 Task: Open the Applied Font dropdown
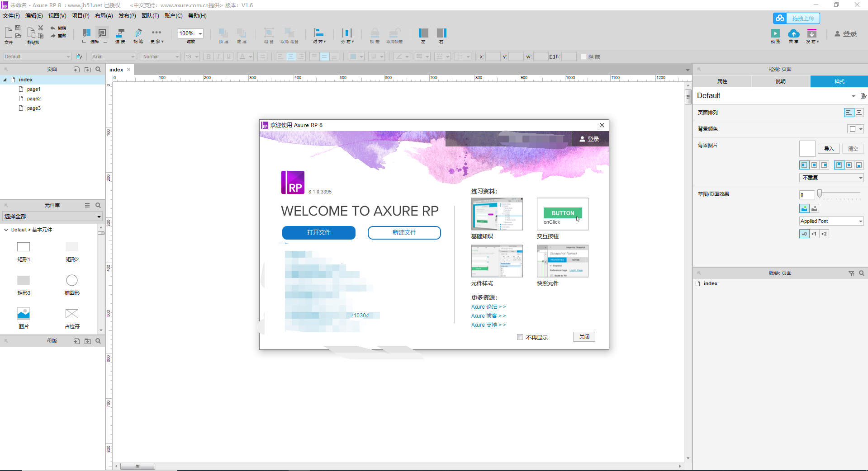pyautogui.click(x=831, y=221)
